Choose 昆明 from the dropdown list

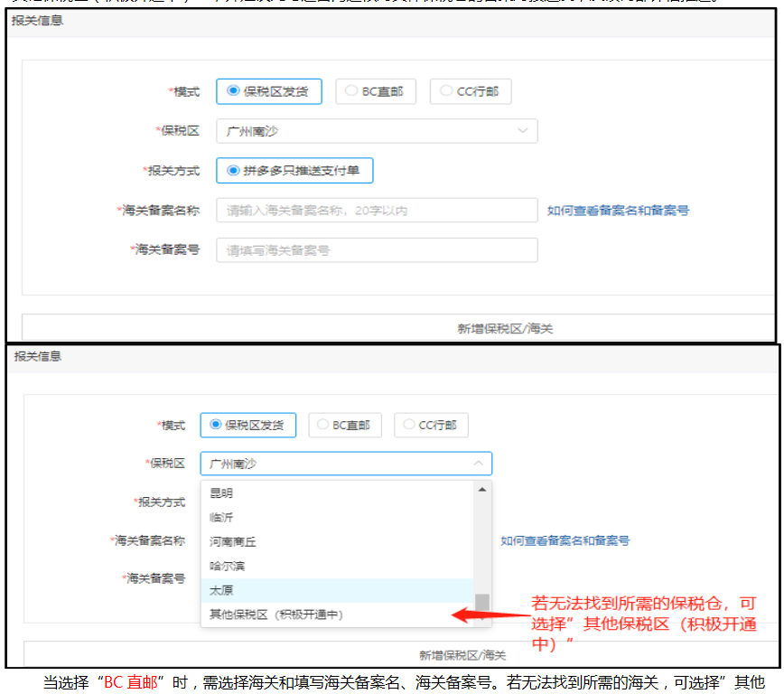point(221,493)
